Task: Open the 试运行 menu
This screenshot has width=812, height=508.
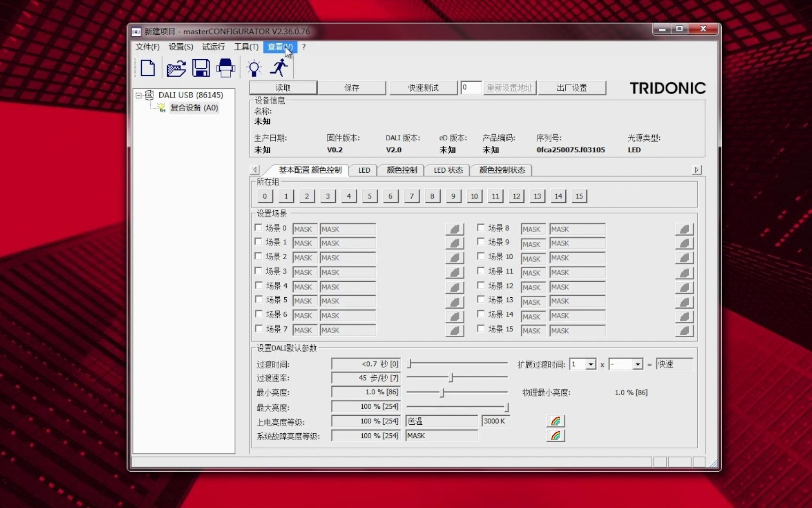Action: tap(213, 47)
